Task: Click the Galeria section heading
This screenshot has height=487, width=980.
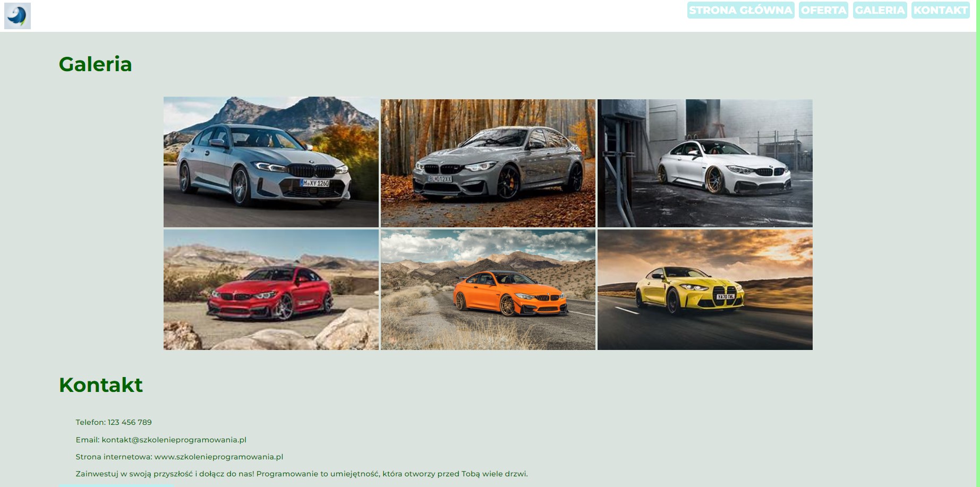Action: click(x=95, y=64)
